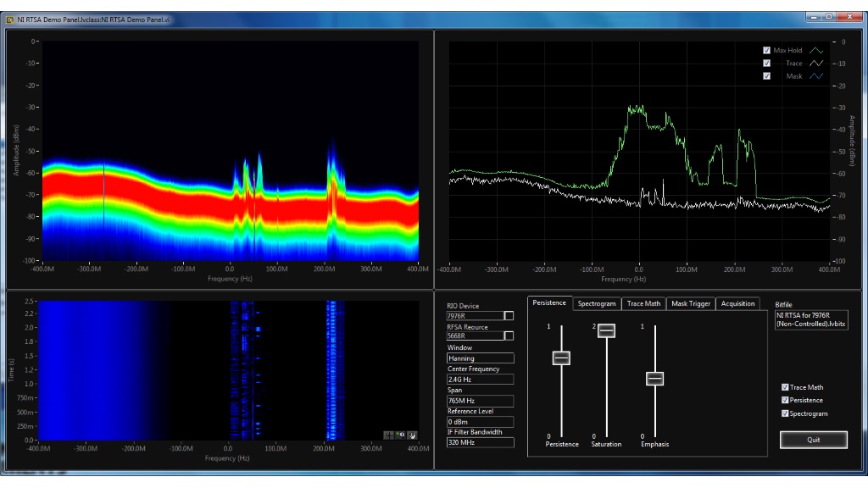Click the 'IF Filter Bandwidth' label
Screen dimensions: 868x488
click(x=475, y=432)
